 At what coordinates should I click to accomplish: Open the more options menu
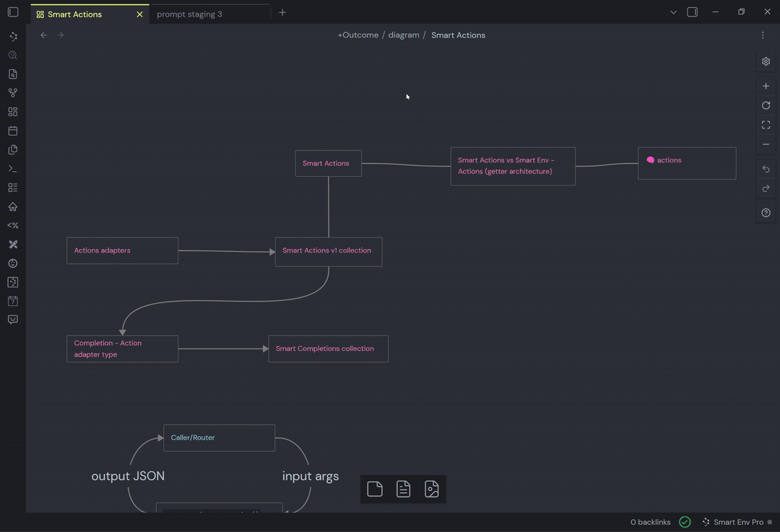click(x=762, y=35)
